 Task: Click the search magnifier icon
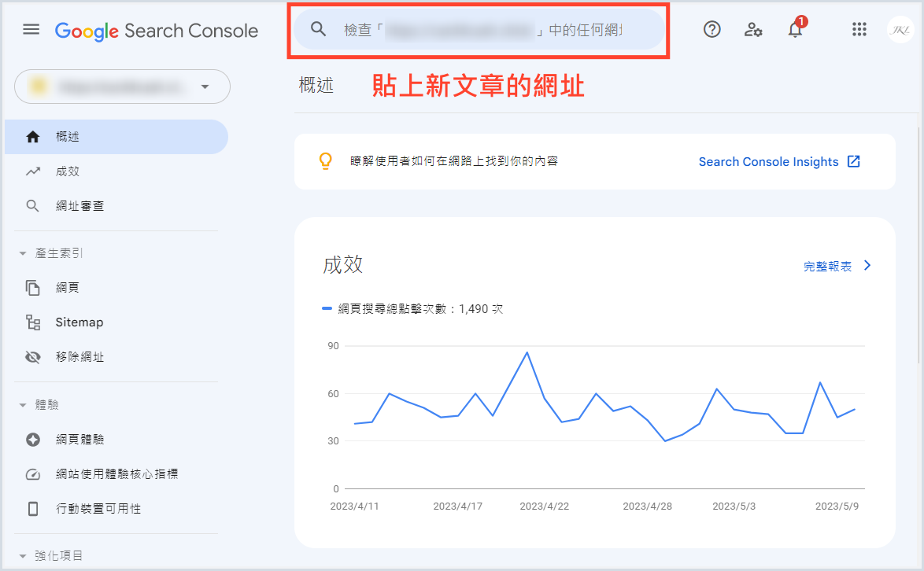[x=318, y=30]
